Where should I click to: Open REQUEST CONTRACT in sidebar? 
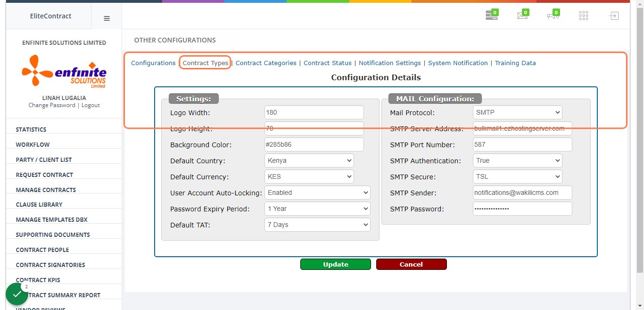[44, 175]
